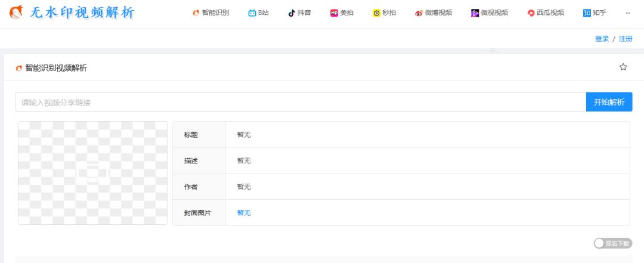The image size is (644, 263).
Task: Click the fox icon beside 智能识别视频解析
Action: [19, 68]
